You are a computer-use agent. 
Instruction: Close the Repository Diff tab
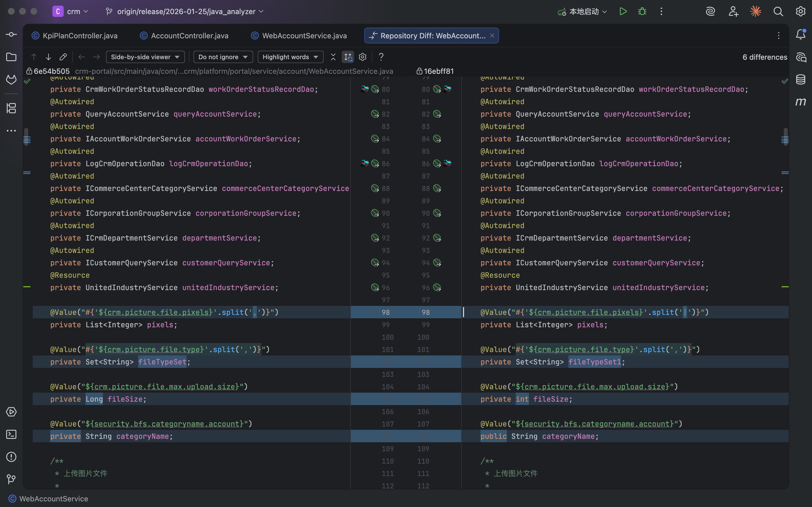(x=492, y=35)
